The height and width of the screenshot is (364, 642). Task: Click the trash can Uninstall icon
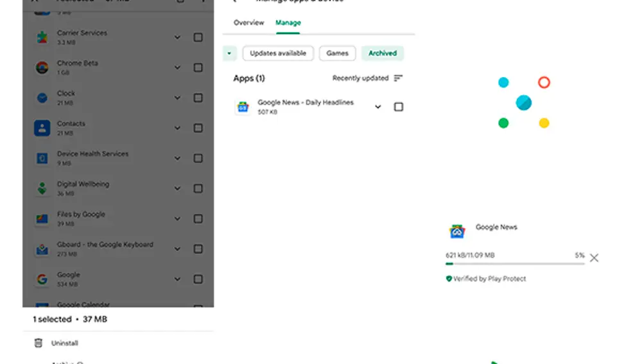coord(38,343)
